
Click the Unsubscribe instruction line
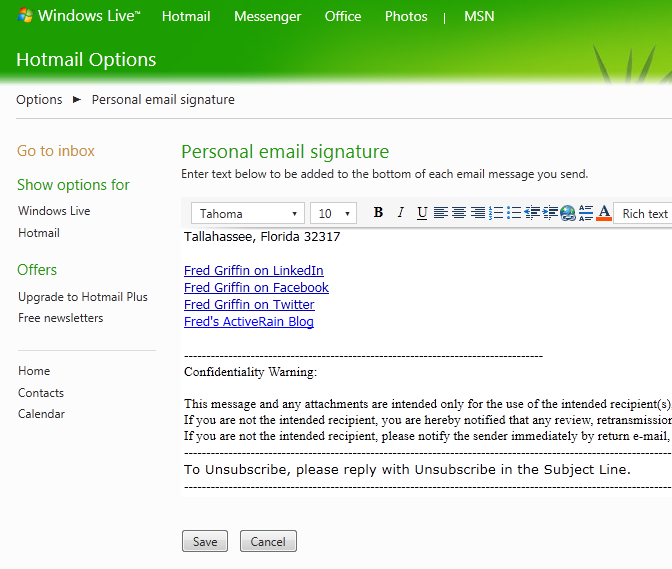coord(407,470)
